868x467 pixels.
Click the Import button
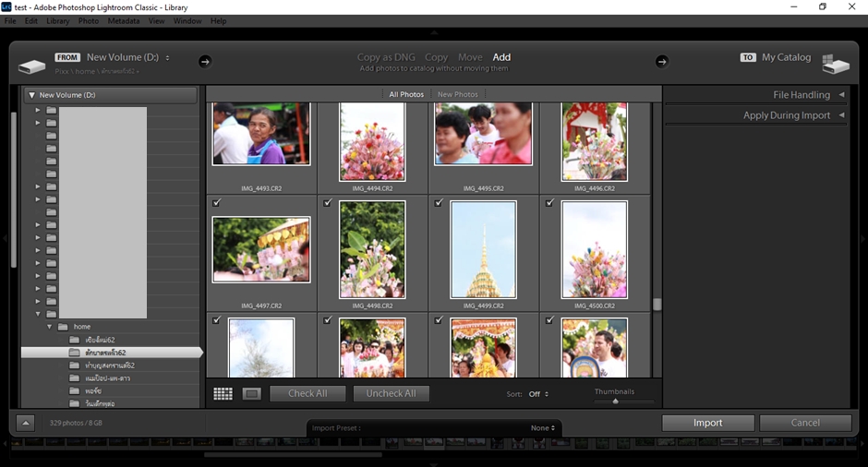(x=708, y=423)
